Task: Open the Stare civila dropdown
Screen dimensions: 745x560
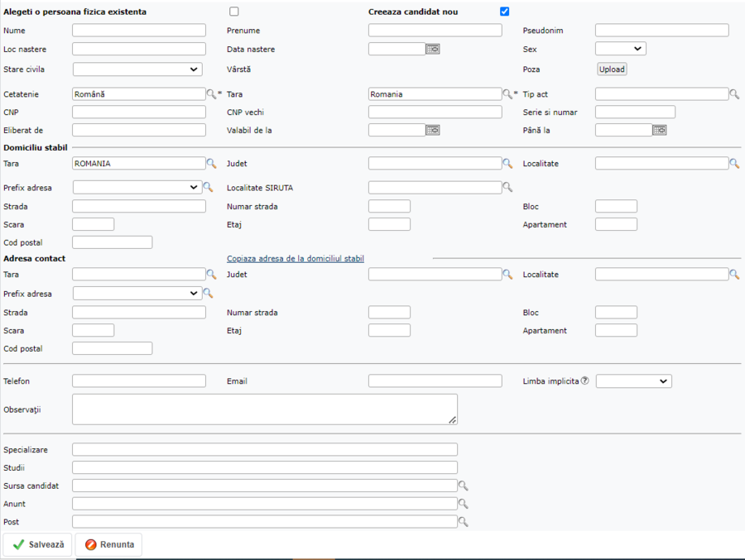Action: coord(137,69)
